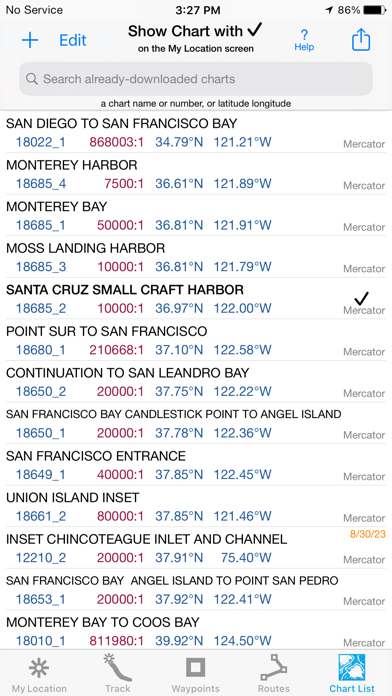
Task: Choose San Diego to San Francisco Bay chart
Action: [x=196, y=132]
